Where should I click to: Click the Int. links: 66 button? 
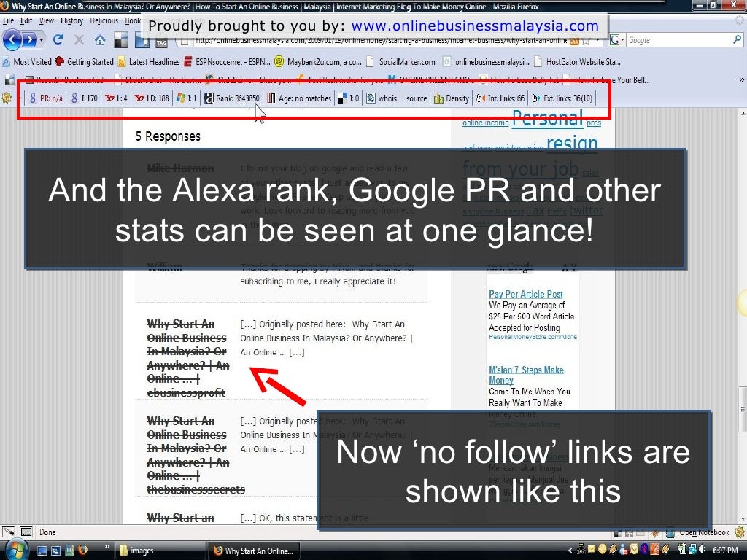500,98
